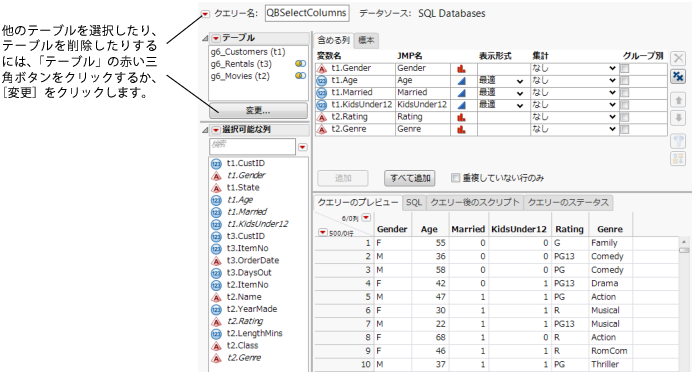Open the クエリーのステータス tab
Screen dimensions: 694x374
(x=568, y=202)
